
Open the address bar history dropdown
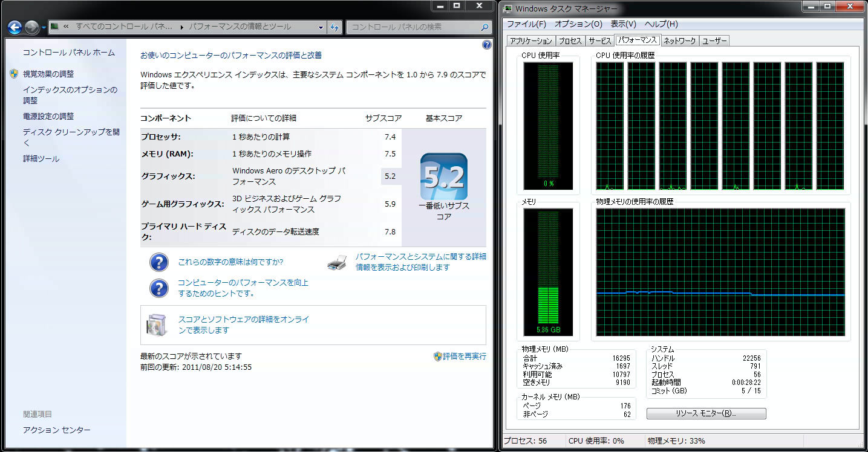click(321, 27)
